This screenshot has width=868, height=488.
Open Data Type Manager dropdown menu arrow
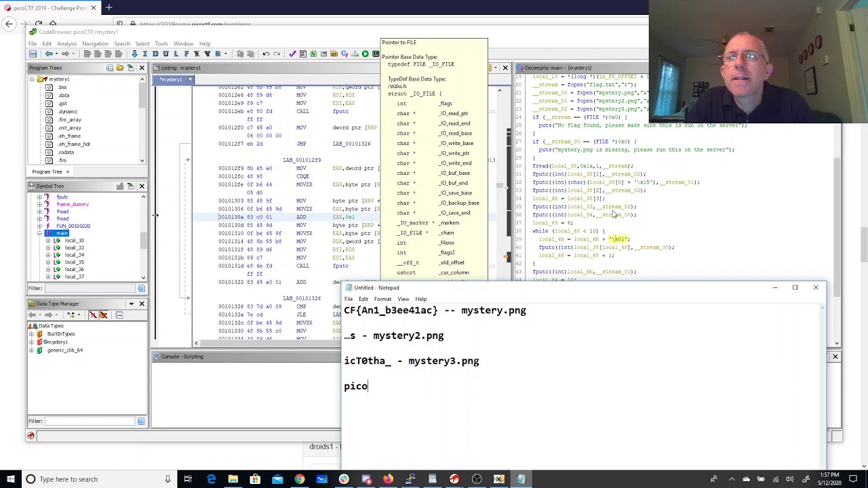point(132,304)
